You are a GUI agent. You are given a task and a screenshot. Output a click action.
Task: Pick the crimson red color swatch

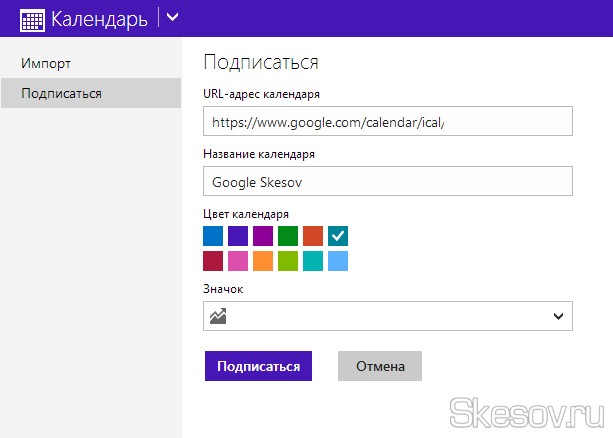[x=213, y=261]
